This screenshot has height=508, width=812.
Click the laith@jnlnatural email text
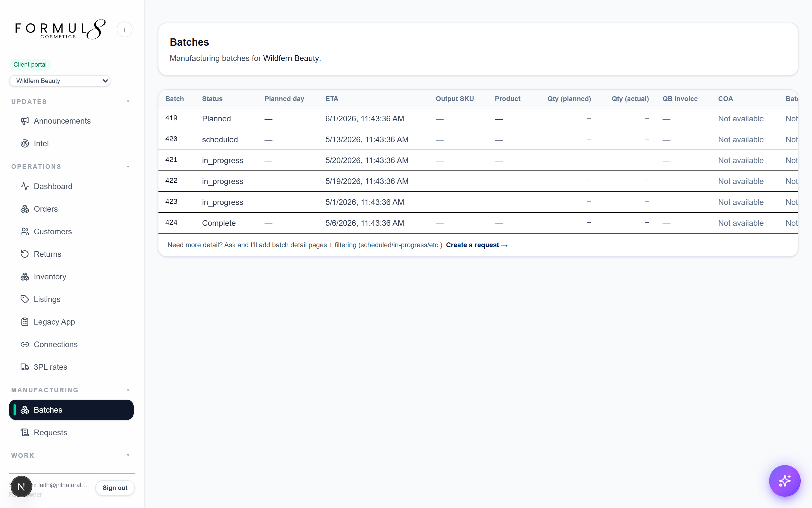tap(62, 485)
